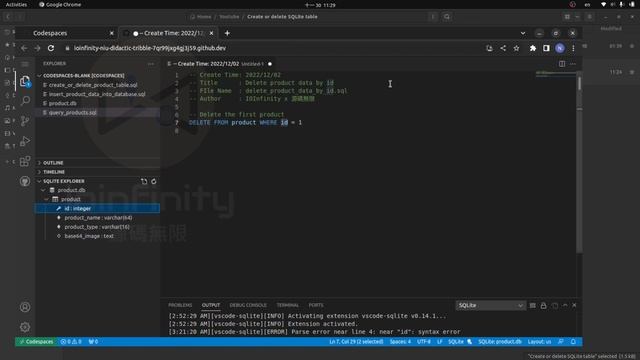Viewport: 640px width, 360px height.
Task: Install app icon in address bar
Action: coord(489,48)
